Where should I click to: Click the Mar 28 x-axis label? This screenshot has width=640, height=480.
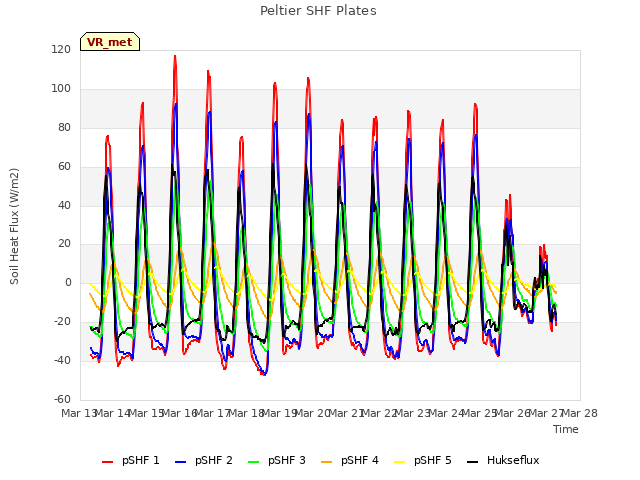pyautogui.click(x=580, y=413)
